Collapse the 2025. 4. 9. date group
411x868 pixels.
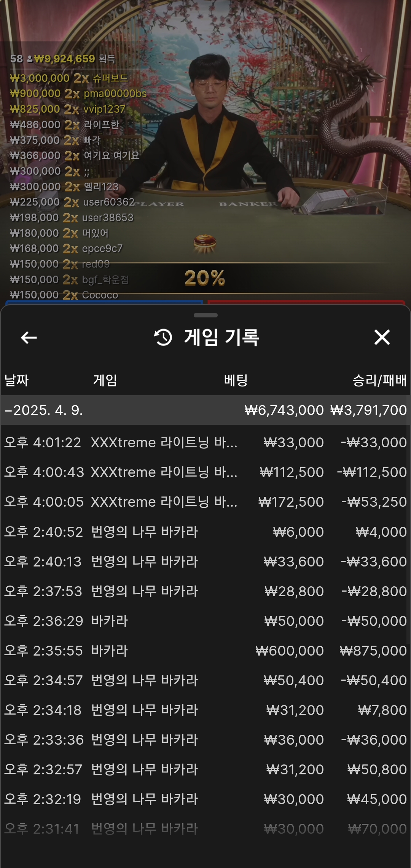click(205, 410)
